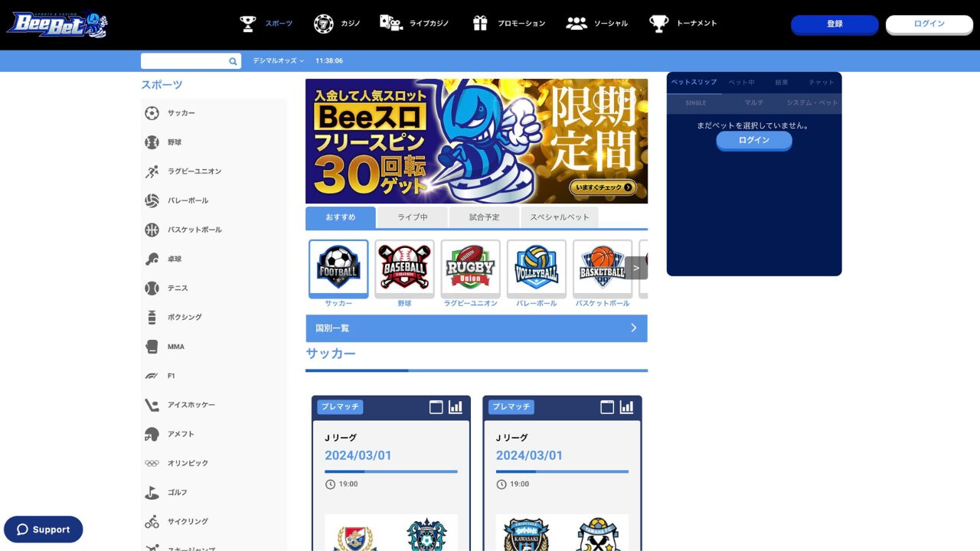
Task: Select baseball icon in sidebar
Action: (152, 142)
